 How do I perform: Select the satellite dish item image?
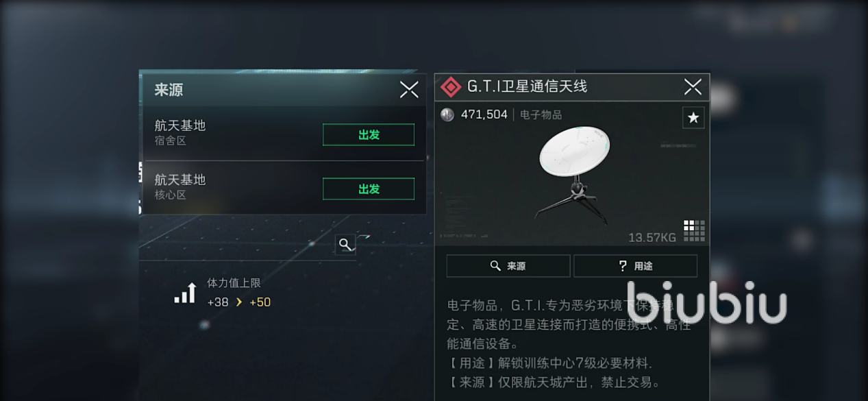(574, 173)
